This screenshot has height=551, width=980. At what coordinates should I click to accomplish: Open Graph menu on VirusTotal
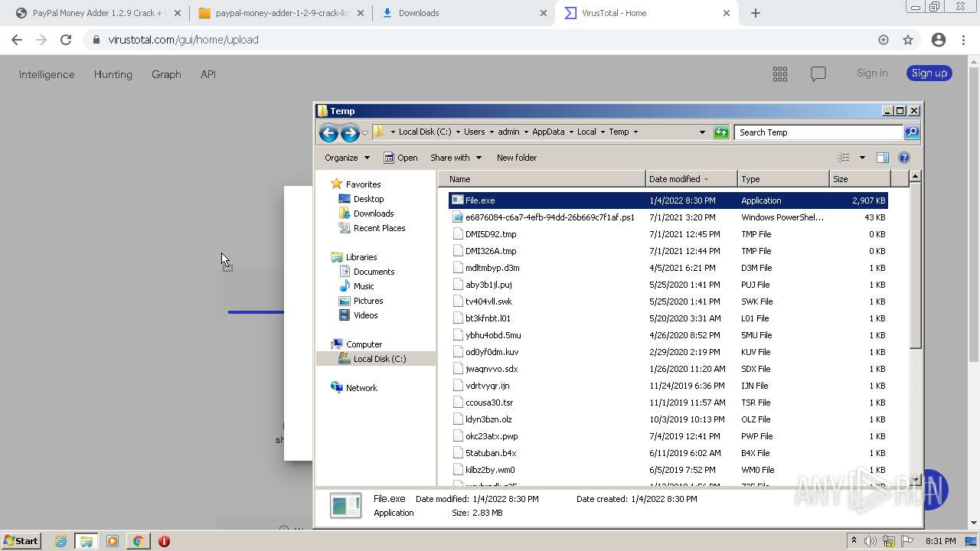[x=166, y=74]
